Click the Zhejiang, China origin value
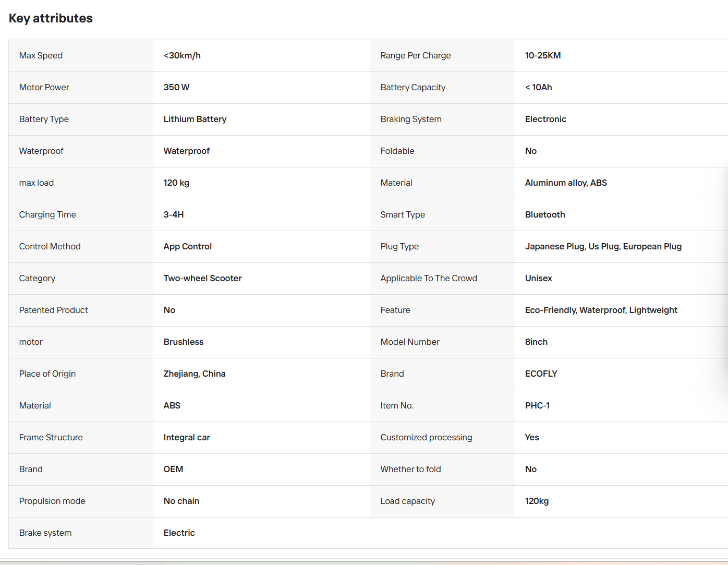Viewport: 728px width, 565px height. [195, 374]
